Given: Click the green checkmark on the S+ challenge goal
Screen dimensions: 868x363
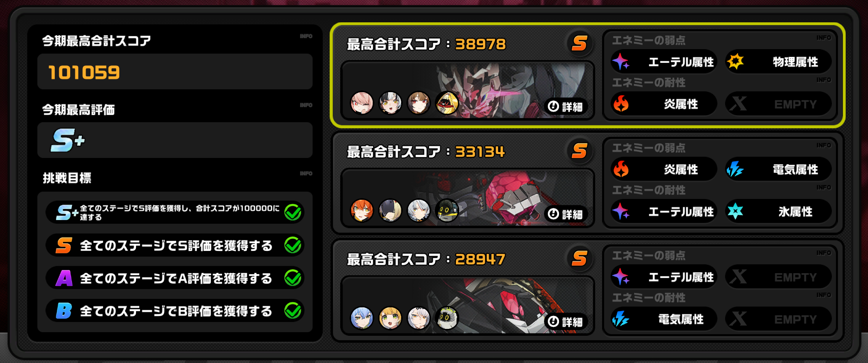Looking at the screenshot, I should pos(293,212).
